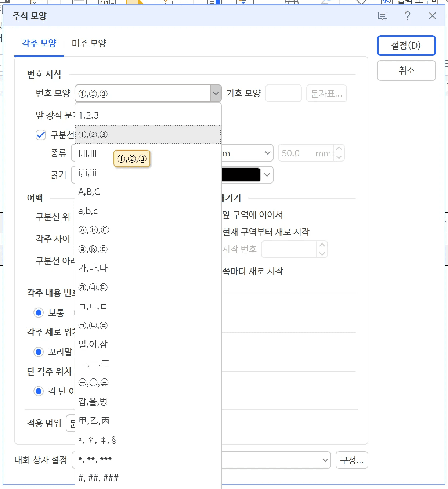Increase the 50.0 mm value with up stepper arrow

[339, 149]
